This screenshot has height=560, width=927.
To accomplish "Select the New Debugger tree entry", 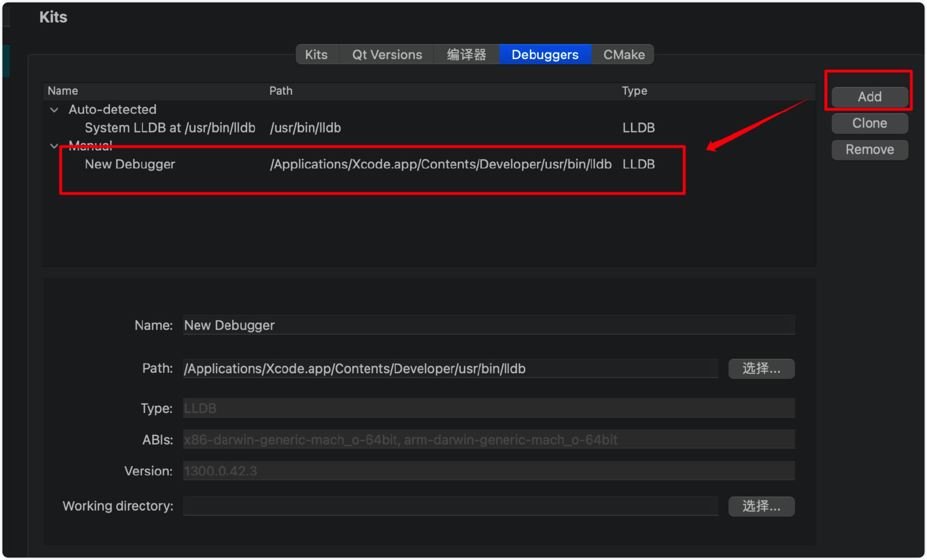I will coord(130,164).
